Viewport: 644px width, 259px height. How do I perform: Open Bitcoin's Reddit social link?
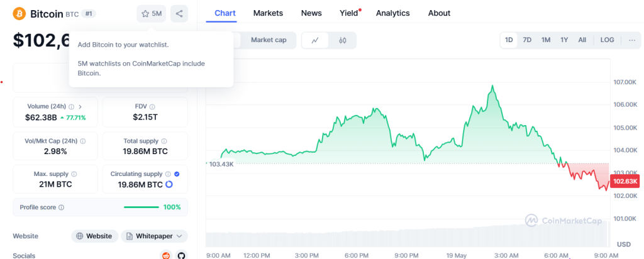[x=166, y=255]
